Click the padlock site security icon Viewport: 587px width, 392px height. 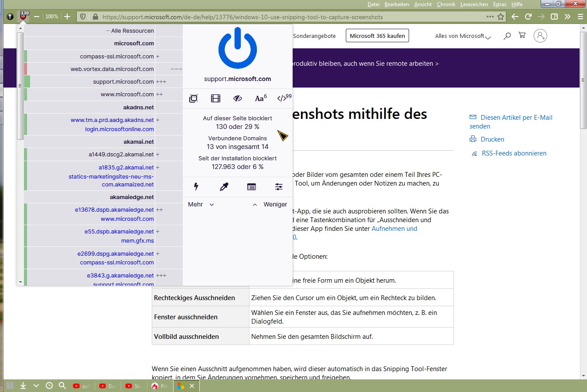(x=95, y=17)
